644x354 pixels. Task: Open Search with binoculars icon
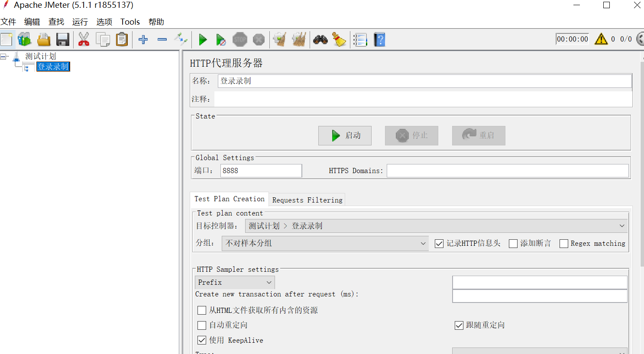(x=320, y=39)
